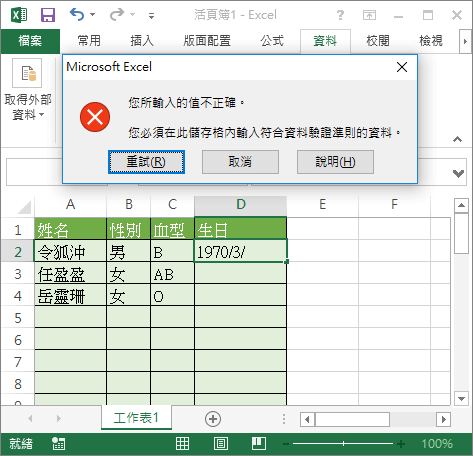Select column B header
The image size is (473, 456).
pos(129,204)
